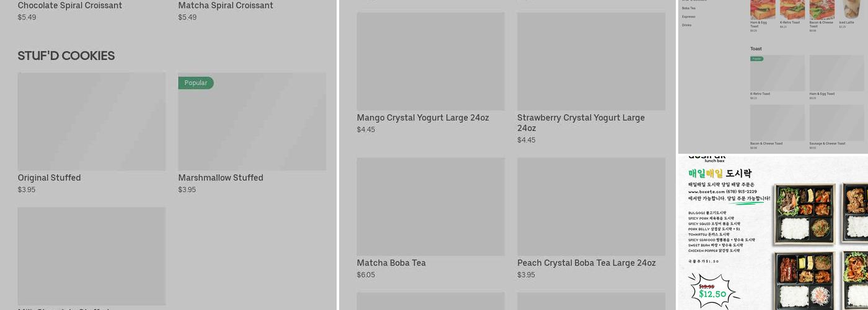The image size is (868, 310).
Task: Open the Marshmallow Stuffed cookie image
Action: click(252, 124)
